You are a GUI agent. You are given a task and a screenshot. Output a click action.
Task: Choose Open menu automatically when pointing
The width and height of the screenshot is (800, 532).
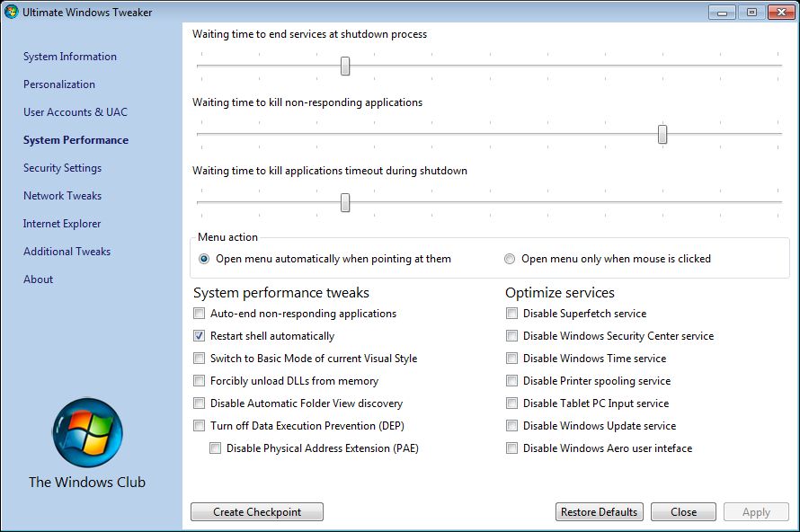pos(204,259)
